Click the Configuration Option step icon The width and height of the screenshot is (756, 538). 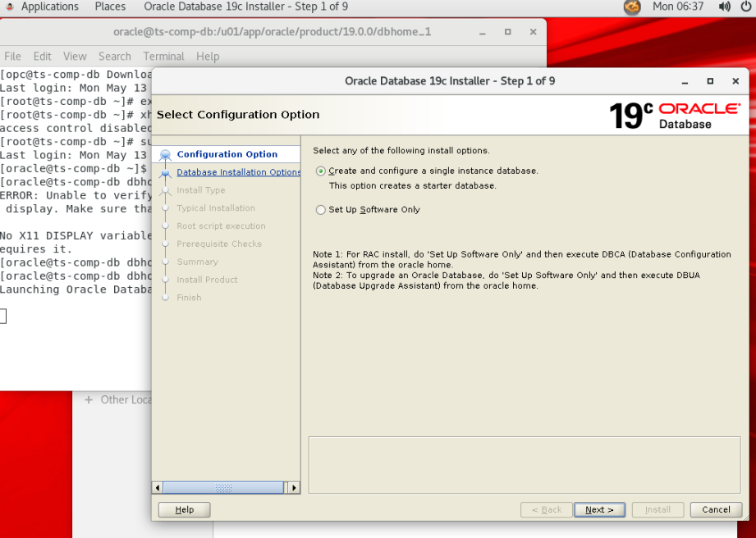[165, 155]
